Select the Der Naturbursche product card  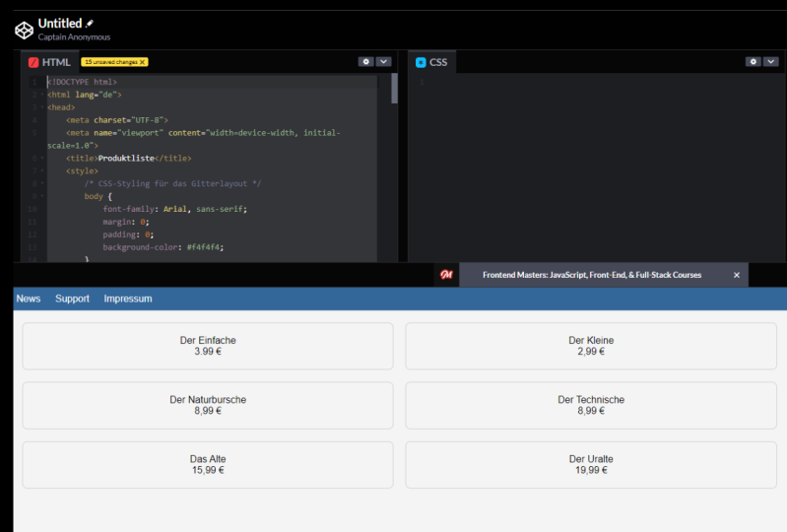click(x=208, y=406)
